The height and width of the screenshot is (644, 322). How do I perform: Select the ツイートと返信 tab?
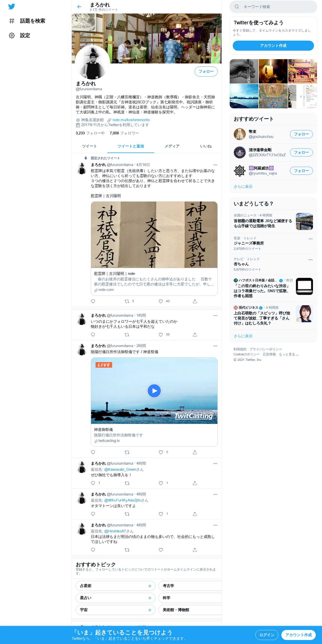point(131,146)
